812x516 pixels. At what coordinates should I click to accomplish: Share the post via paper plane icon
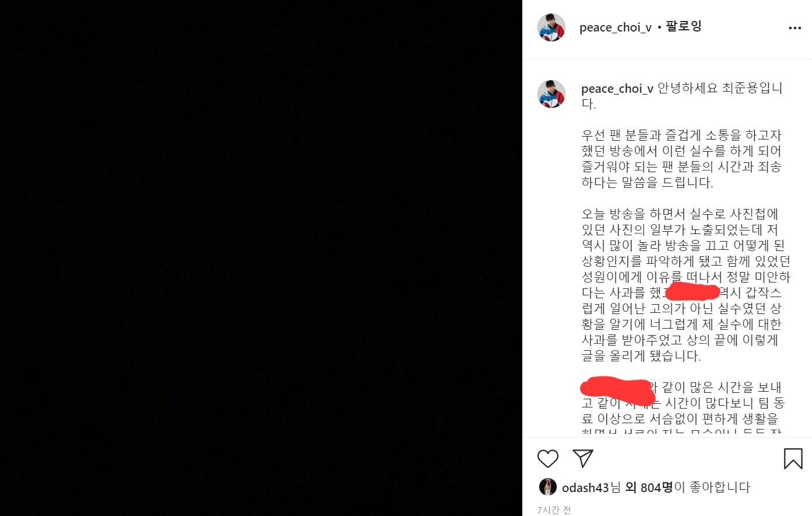[583, 458]
